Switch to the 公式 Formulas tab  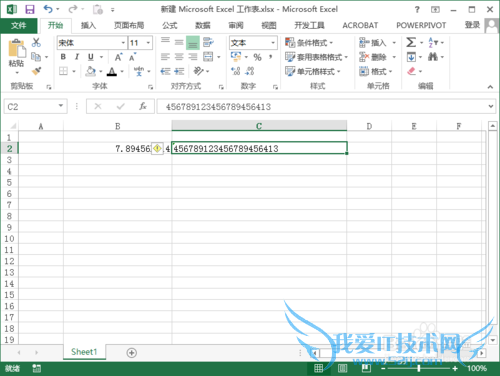pyautogui.click(x=170, y=25)
